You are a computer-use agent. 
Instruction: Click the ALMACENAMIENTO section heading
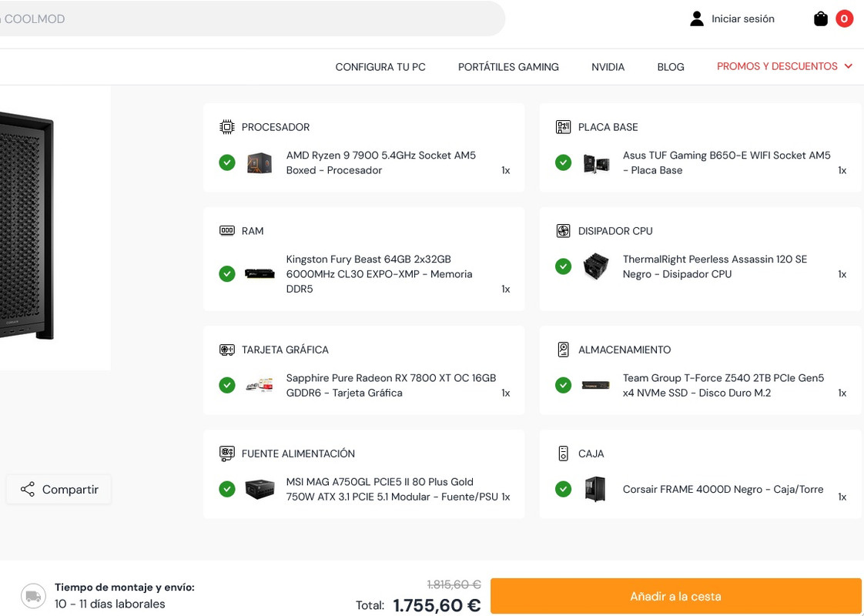tap(625, 350)
